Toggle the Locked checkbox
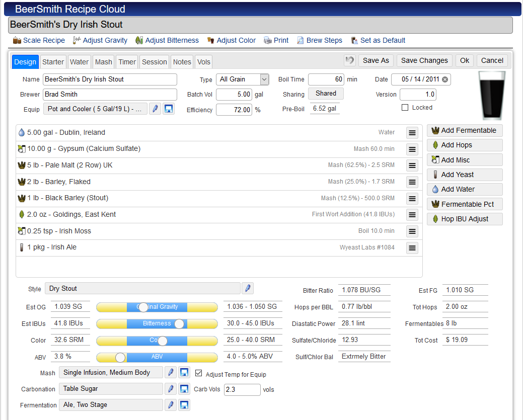The height and width of the screenshot is (420, 523). click(405, 107)
